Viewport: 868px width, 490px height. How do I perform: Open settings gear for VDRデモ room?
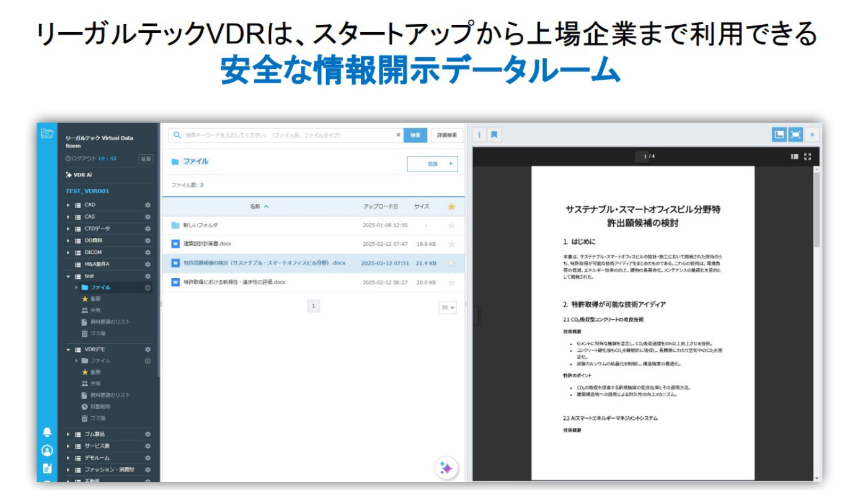[148, 349]
